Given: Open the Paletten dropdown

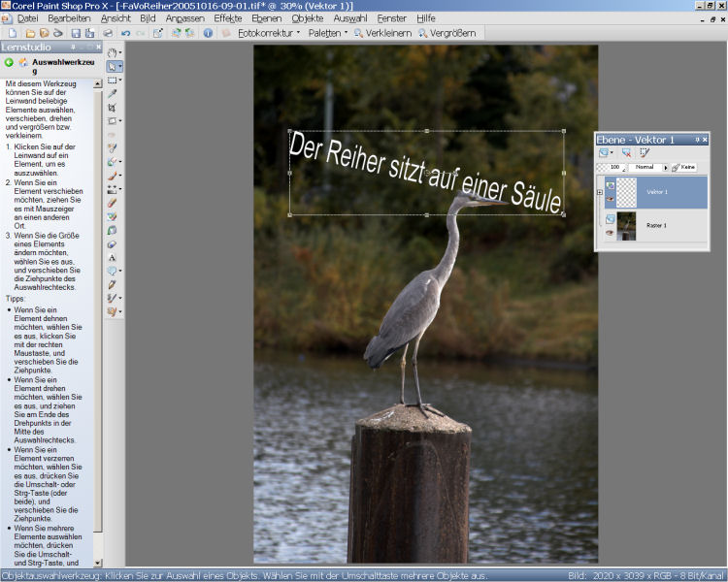Looking at the screenshot, I should tap(327, 33).
